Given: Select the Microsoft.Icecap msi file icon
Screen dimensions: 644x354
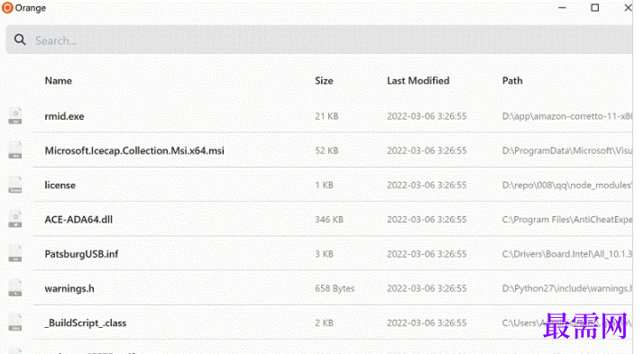Looking at the screenshot, I should coord(15,150).
